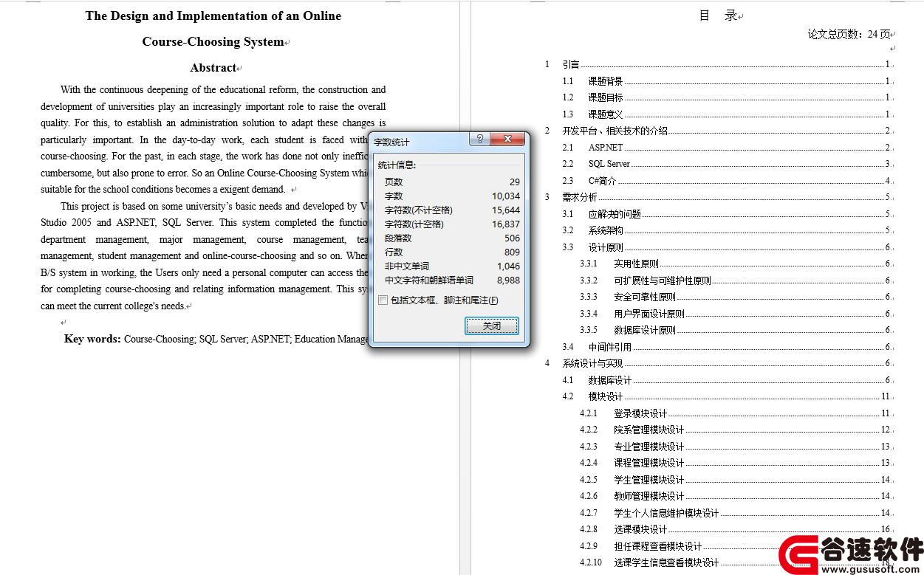Click the 非中文单词 1,046 row
The width and height of the screenshot is (924, 575).
(x=452, y=266)
